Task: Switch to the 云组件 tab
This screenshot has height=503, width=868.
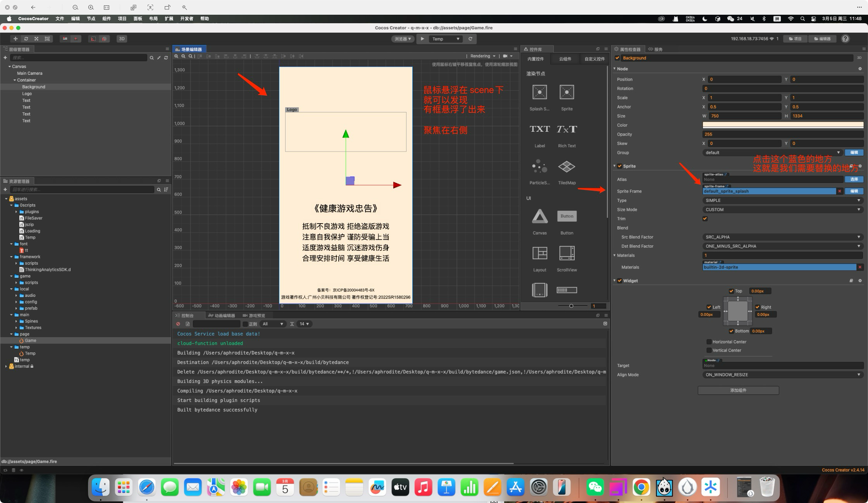Action: [x=565, y=59]
